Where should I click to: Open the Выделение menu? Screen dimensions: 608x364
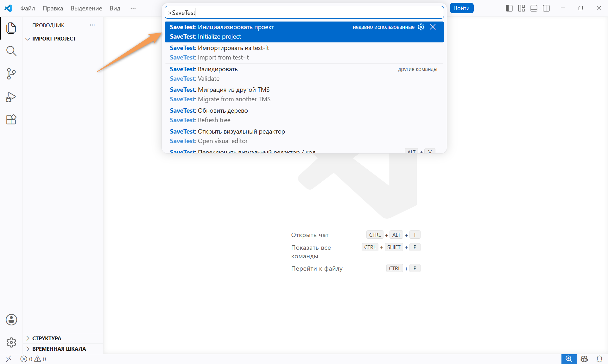tap(86, 8)
